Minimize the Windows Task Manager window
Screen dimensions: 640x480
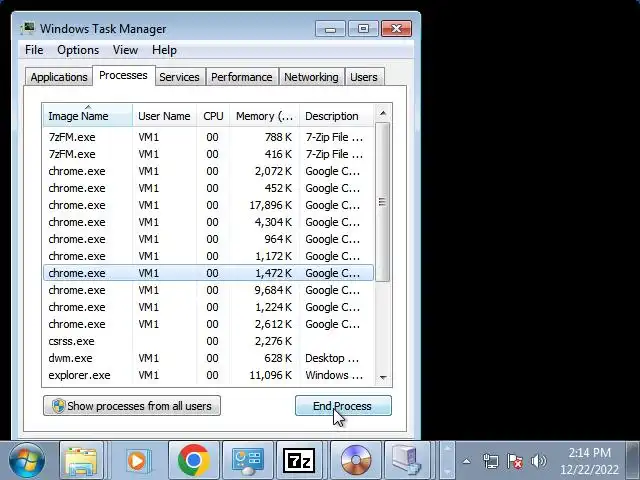pyautogui.click(x=330, y=29)
